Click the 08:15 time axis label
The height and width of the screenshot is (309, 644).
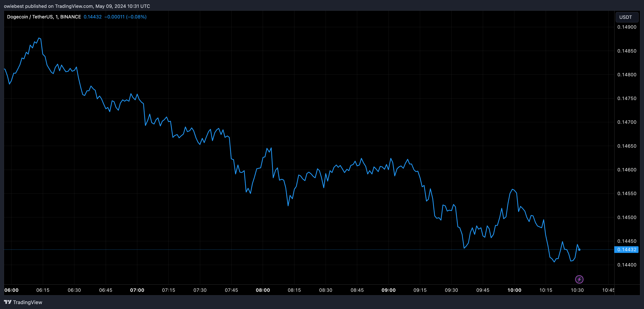[294, 290]
